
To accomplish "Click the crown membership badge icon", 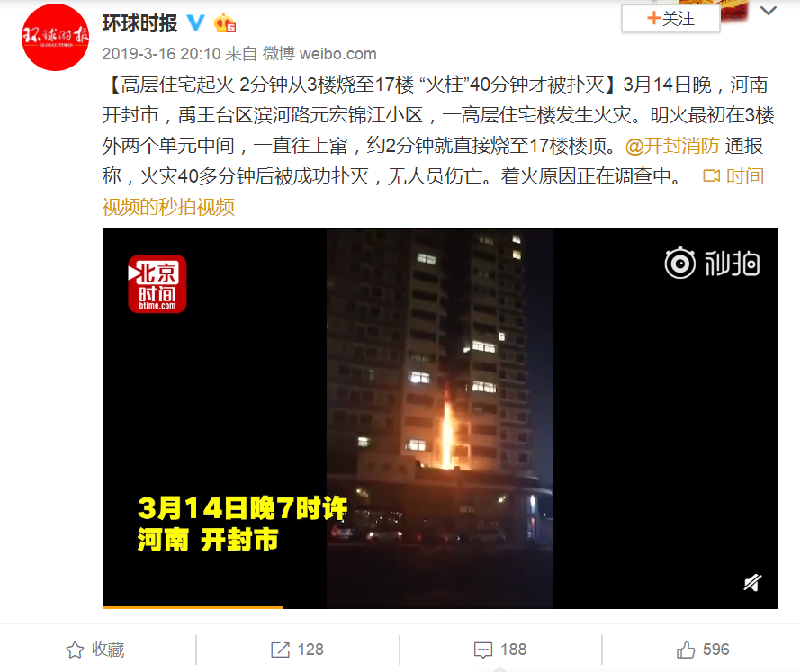I will 224,23.
